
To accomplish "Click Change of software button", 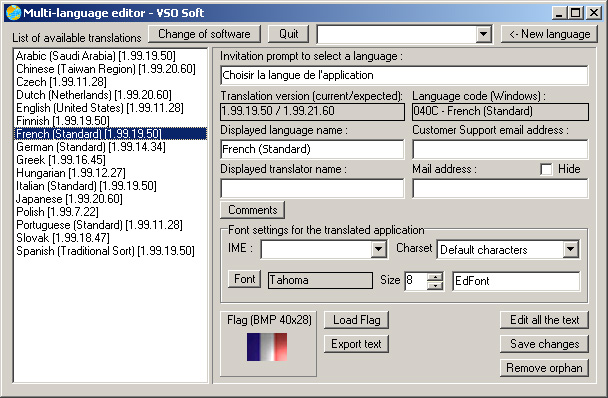I will point(204,34).
